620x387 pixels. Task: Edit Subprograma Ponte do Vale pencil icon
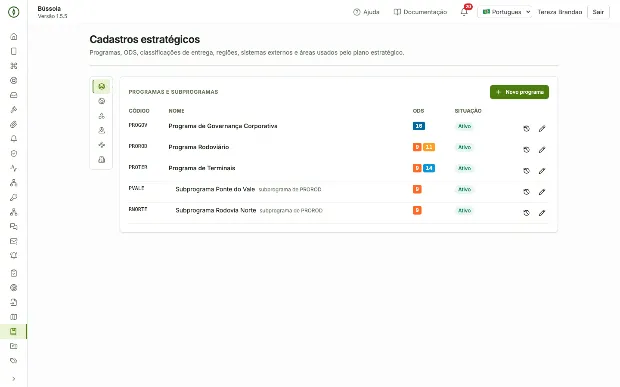pyautogui.click(x=542, y=192)
